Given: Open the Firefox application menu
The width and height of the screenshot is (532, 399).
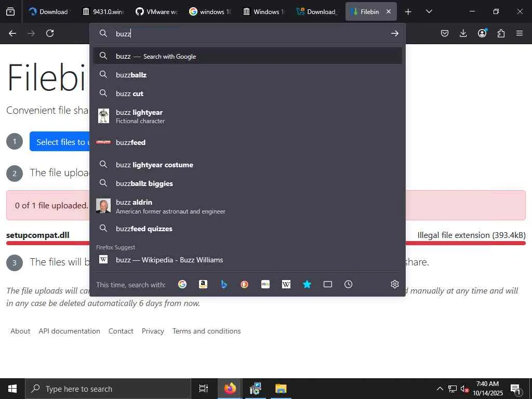Looking at the screenshot, I should [520, 33].
